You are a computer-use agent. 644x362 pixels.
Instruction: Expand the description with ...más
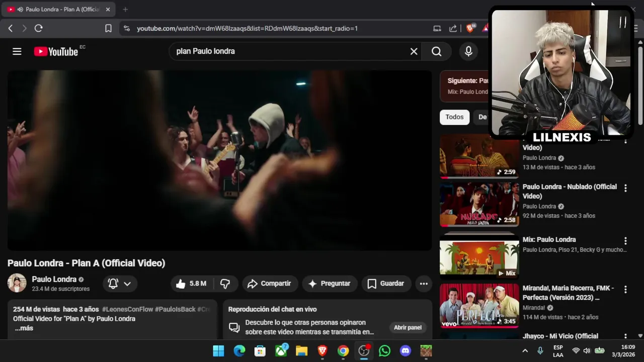(24, 328)
